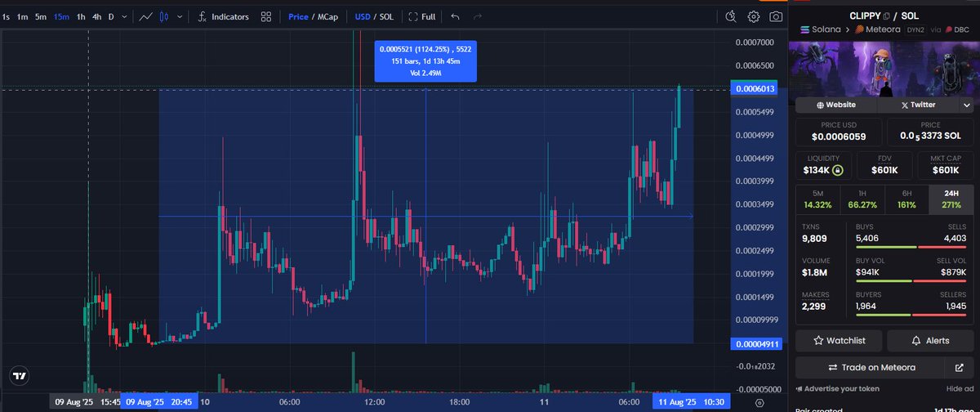Click the undo arrow icon

tap(455, 16)
